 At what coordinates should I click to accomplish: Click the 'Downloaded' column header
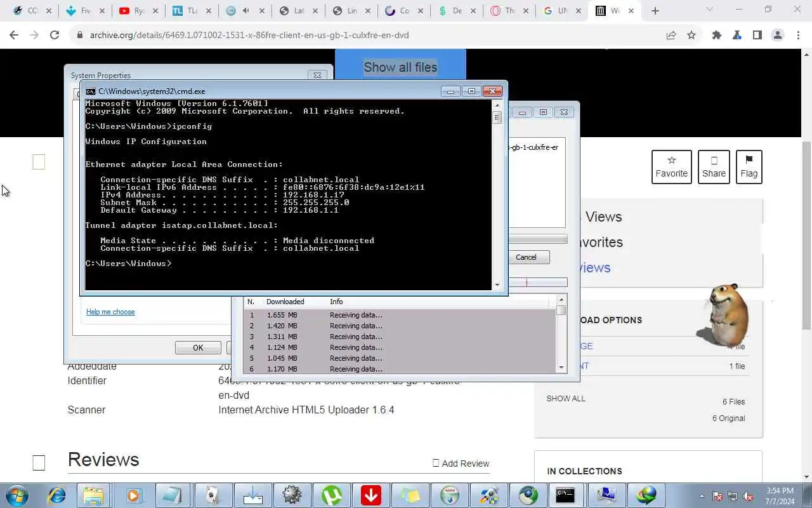(285, 302)
